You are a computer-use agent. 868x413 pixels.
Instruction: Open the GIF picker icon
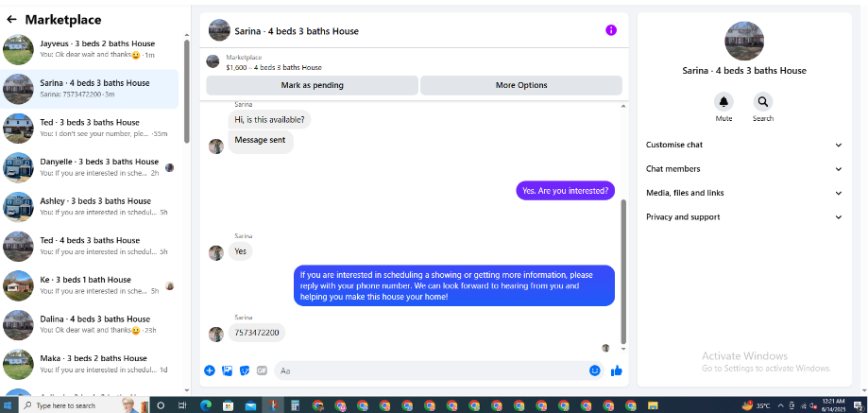pyautogui.click(x=262, y=370)
